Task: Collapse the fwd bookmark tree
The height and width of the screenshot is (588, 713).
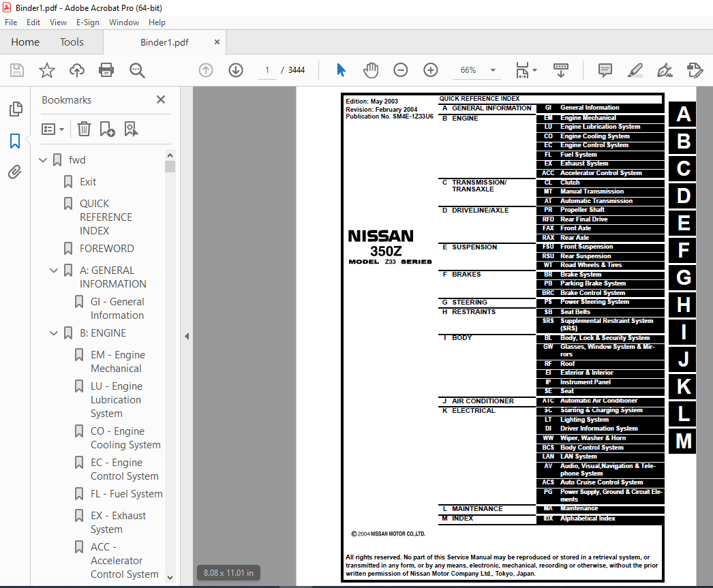Action: coord(43,160)
